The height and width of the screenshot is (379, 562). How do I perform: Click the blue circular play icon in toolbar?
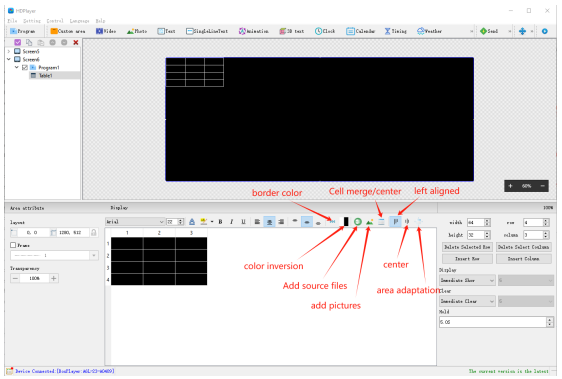click(x=544, y=31)
